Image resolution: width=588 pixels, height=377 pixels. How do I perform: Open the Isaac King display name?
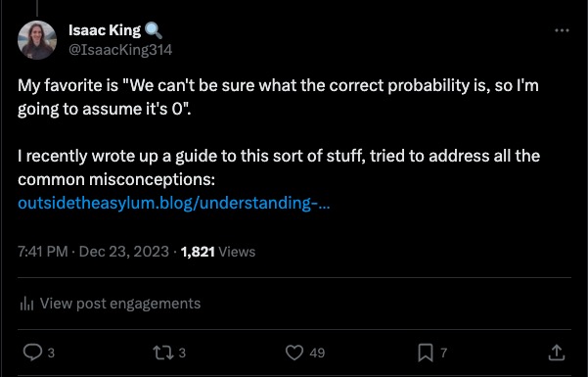tap(105, 30)
